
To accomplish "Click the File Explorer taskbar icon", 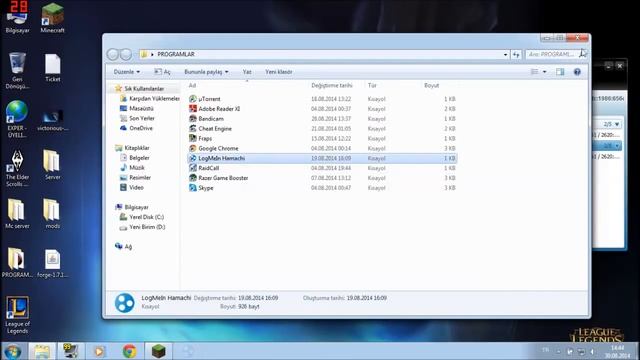I will (42, 351).
